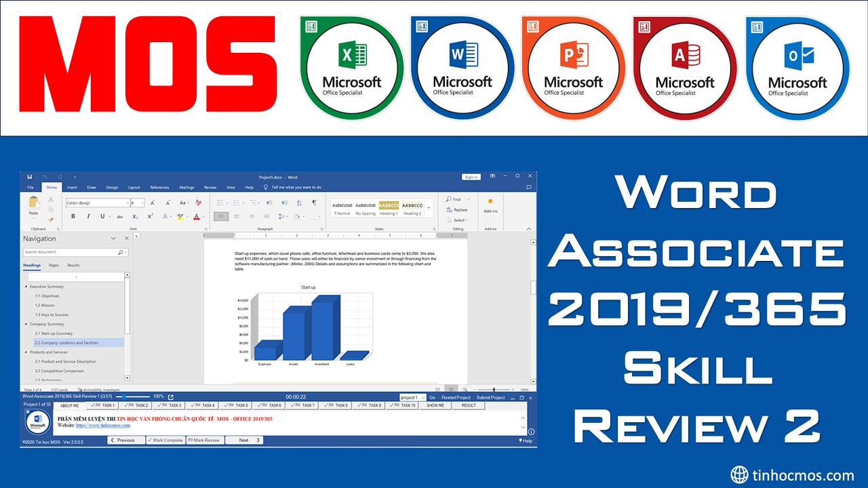Screen dimensions: 868x488
Task: Select Center alignment button
Action: (237, 216)
